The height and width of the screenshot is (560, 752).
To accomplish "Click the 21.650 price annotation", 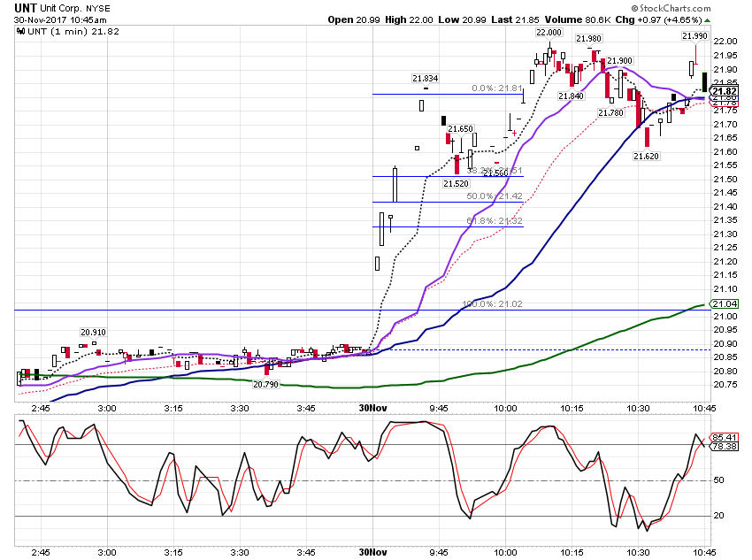I will (460, 129).
